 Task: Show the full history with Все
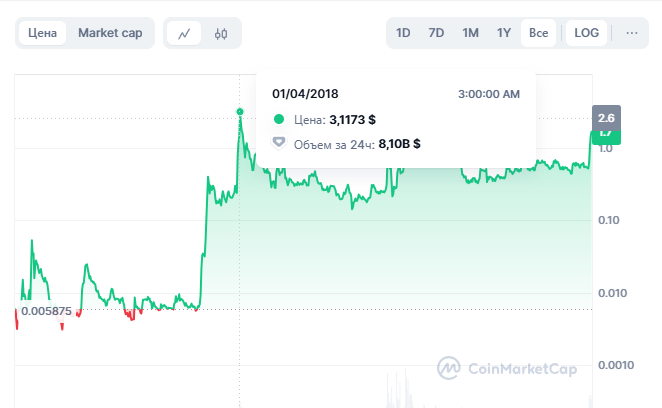point(538,33)
